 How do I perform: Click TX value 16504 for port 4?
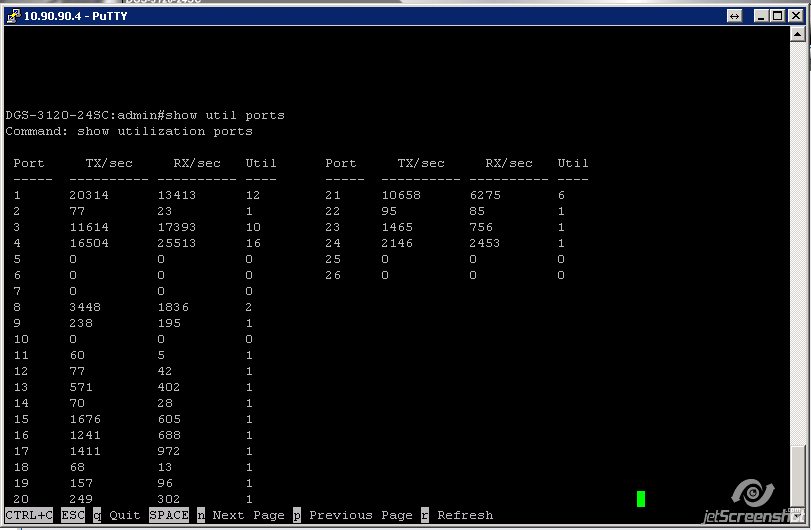89,244
